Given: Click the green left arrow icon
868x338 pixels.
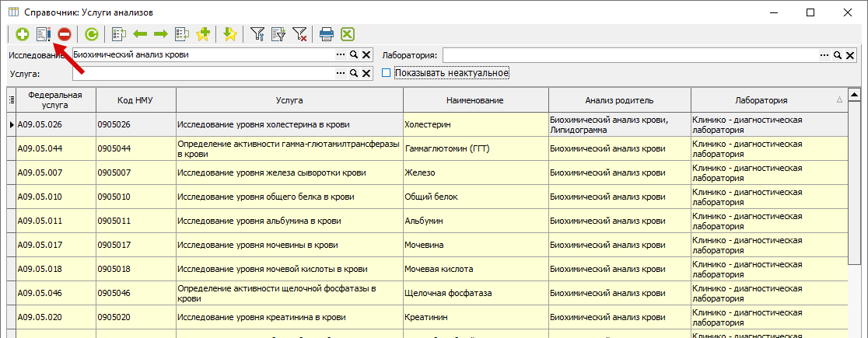Looking at the screenshot, I should pyautogui.click(x=141, y=34).
